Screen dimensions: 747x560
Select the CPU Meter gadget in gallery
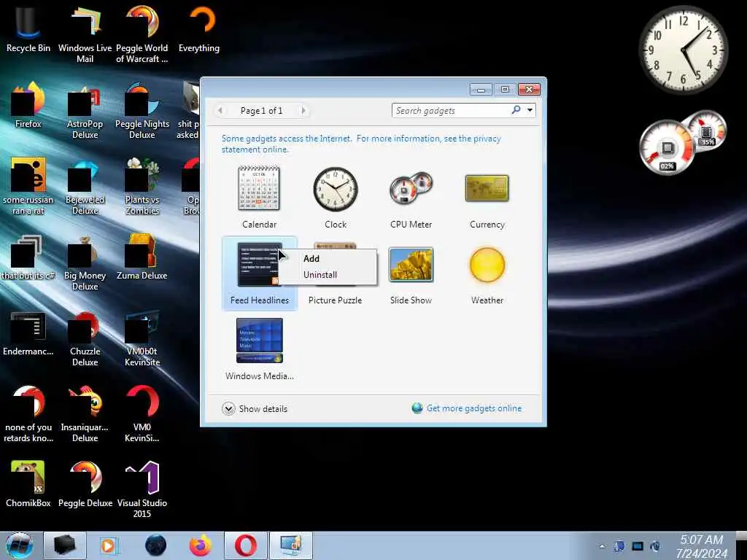[411, 197]
